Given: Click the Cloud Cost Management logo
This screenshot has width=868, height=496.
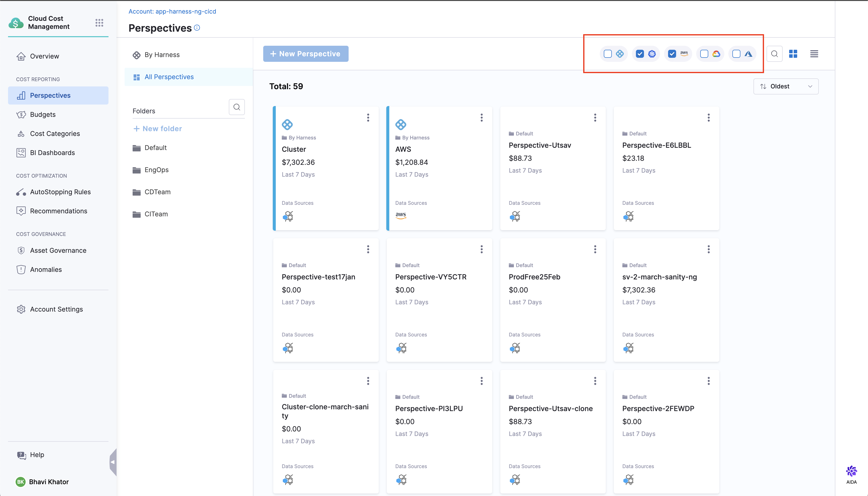Looking at the screenshot, I should tap(16, 23).
